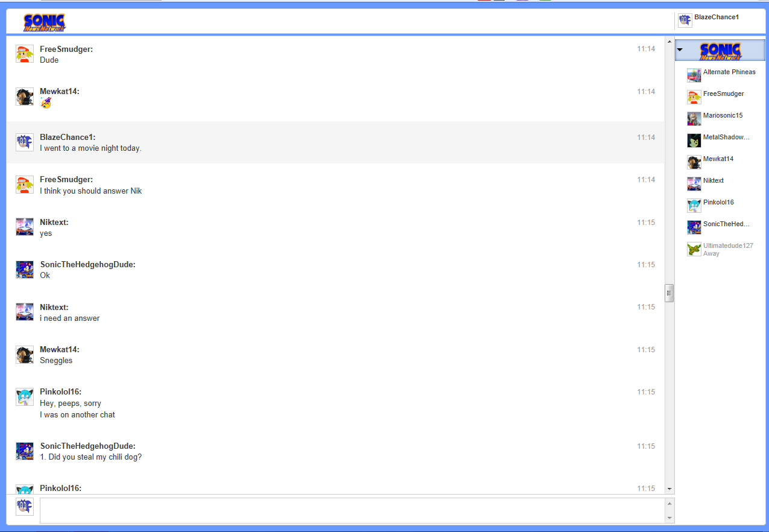Click SonicTheHedgehogDude avatar beside 'Ok' message
769x532 pixels.
click(x=25, y=269)
